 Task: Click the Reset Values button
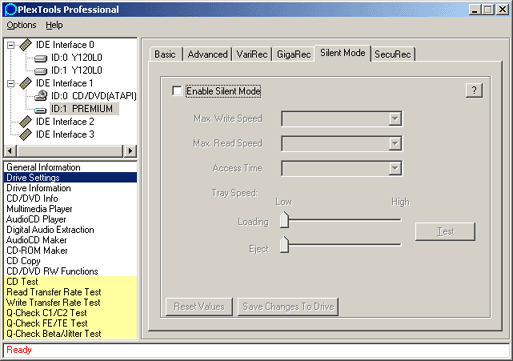tap(199, 307)
